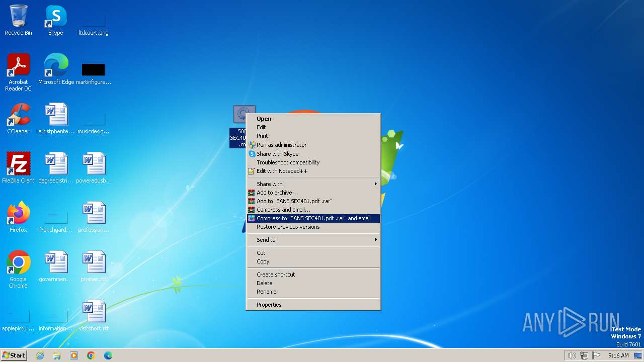Screen dimensions: 644x362
Task: Click the Action Center flag icon
Action: point(596,355)
